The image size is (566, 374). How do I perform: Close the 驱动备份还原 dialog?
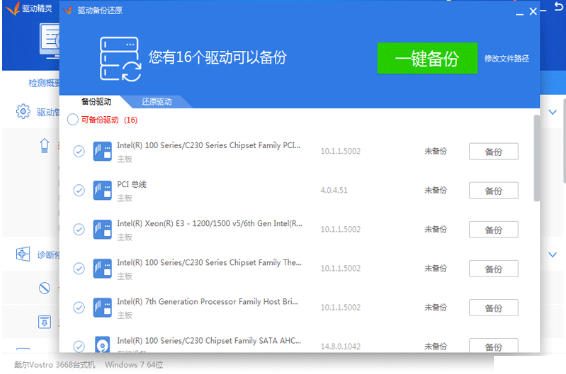coord(533,12)
